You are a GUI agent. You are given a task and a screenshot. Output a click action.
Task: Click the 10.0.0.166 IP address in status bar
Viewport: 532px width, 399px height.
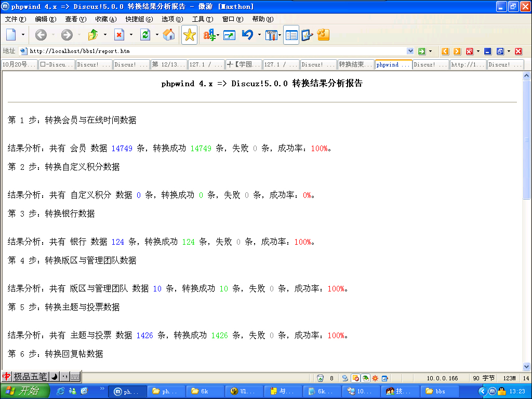point(442,378)
